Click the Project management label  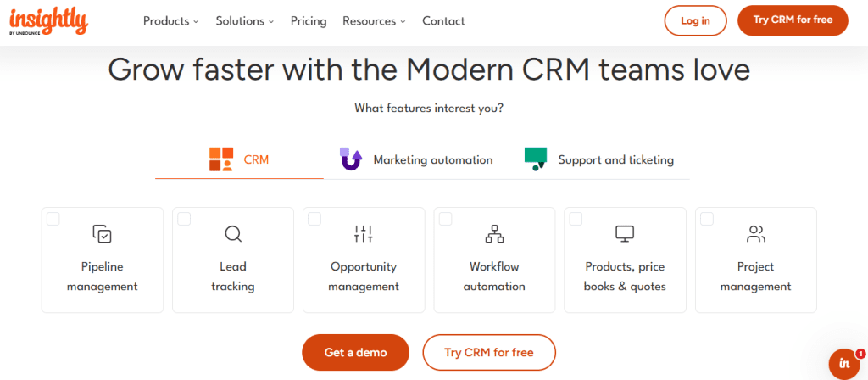point(755,277)
